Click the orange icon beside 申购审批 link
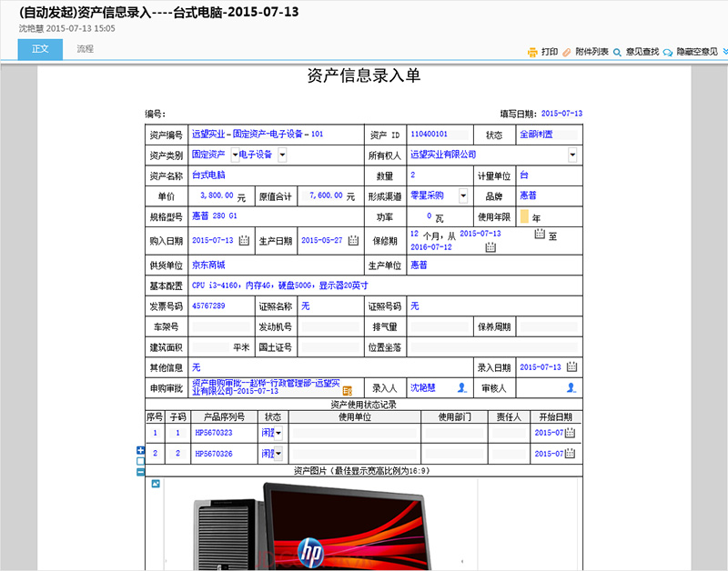This screenshot has width=728, height=571. (x=348, y=391)
